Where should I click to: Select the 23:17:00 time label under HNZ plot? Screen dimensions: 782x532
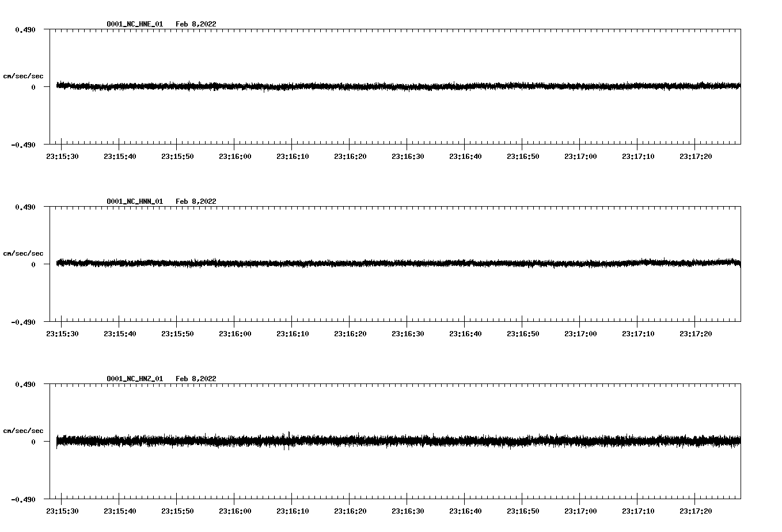point(580,511)
